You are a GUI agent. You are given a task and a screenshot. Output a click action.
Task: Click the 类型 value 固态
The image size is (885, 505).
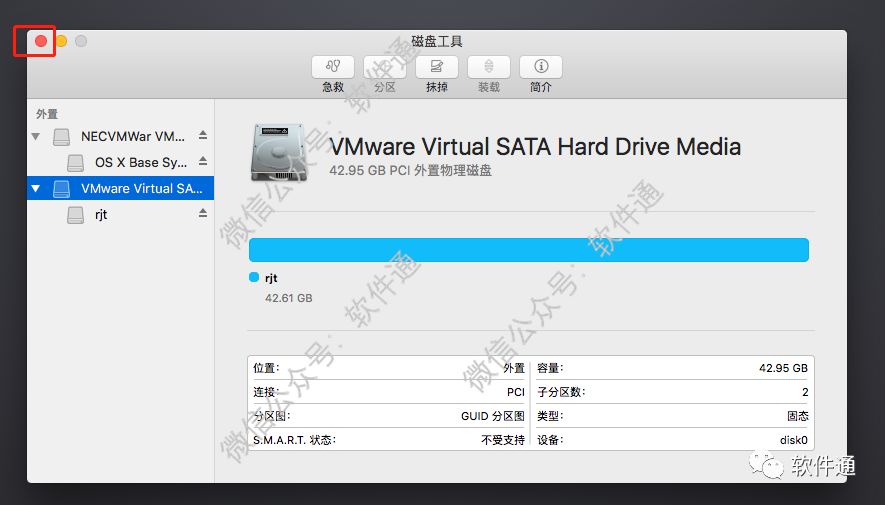(798, 416)
